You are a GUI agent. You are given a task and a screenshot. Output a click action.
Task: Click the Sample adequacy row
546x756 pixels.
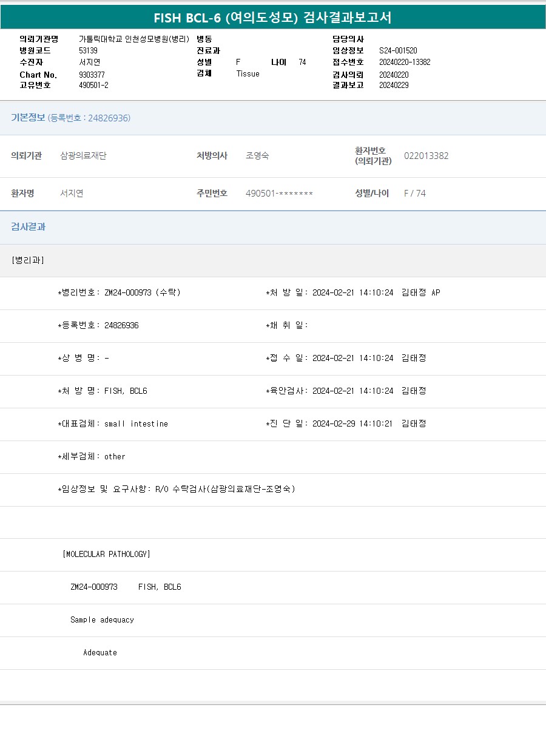102,619
